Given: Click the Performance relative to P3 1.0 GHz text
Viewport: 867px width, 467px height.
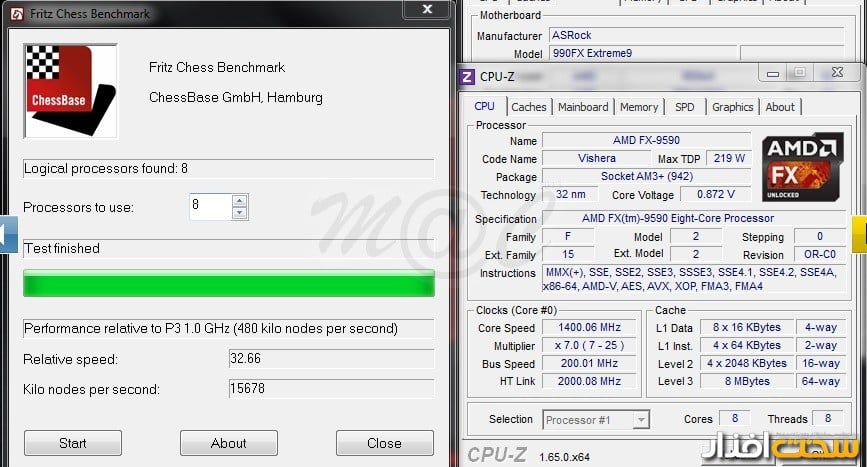Looking at the screenshot, I should point(211,329).
